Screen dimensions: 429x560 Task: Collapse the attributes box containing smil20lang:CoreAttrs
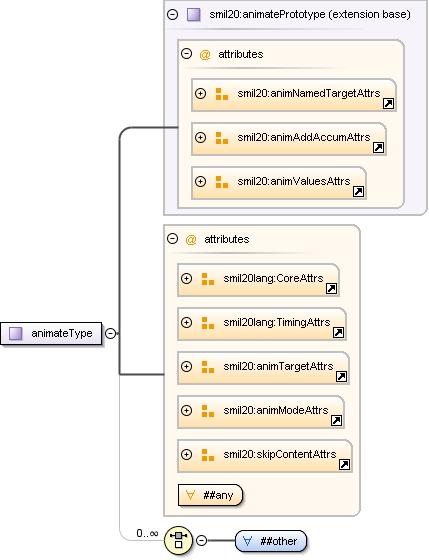(x=173, y=239)
